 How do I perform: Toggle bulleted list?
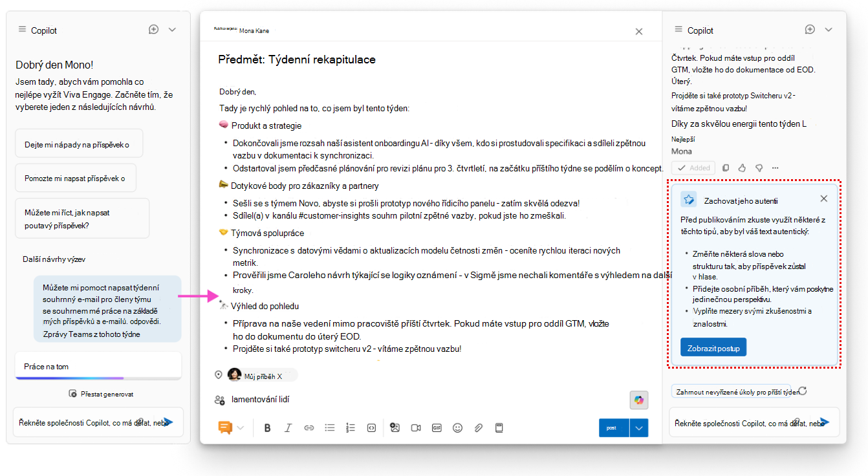[x=330, y=427]
